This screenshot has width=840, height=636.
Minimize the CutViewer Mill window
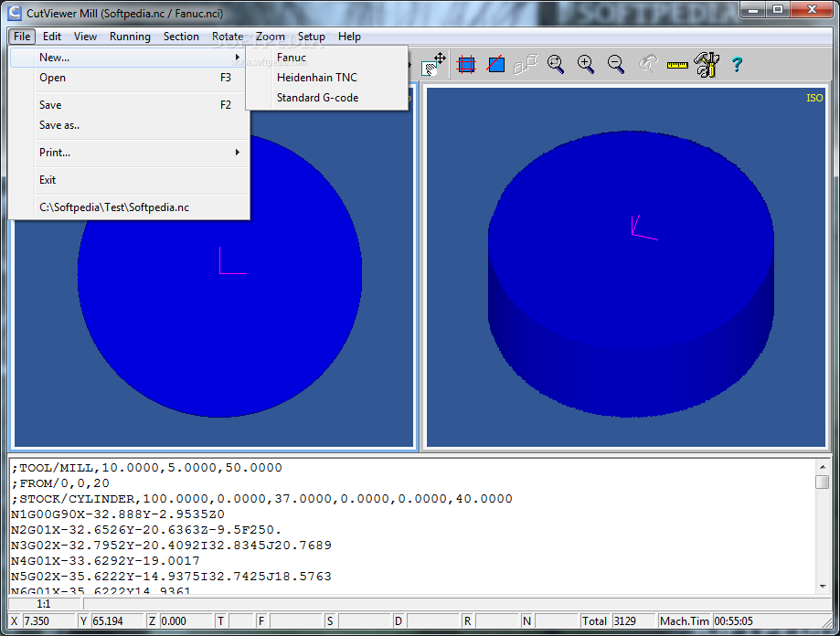[x=754, y=10]
